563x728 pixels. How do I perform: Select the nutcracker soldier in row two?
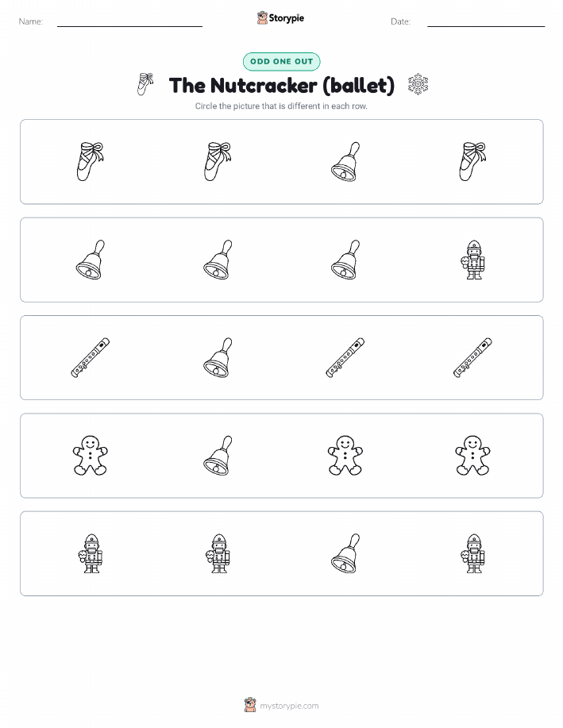(473, 260)
